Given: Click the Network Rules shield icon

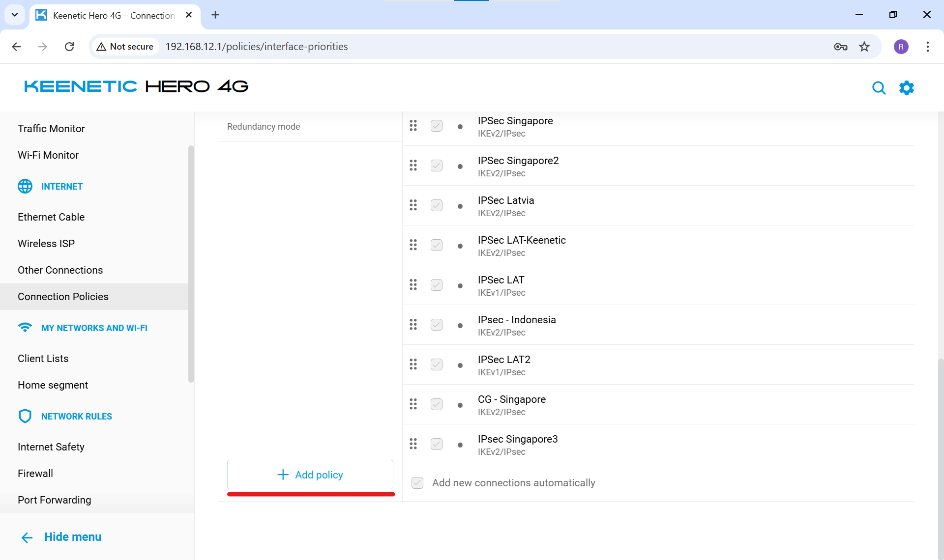Looking at the screenshot, I should pyautogui.click(x=25, y=416).
